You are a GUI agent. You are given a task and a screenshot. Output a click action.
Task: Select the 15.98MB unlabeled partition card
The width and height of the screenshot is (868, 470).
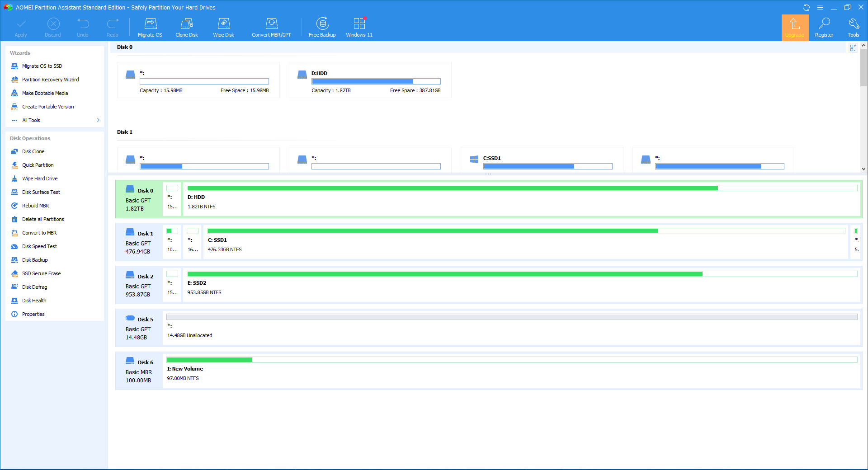(198, 80)
